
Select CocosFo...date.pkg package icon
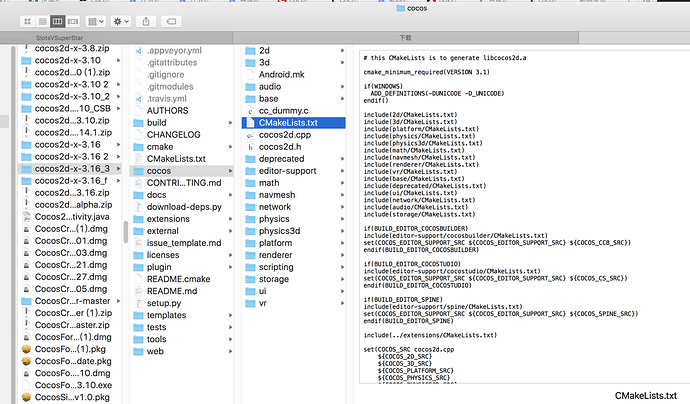point(26,361)
